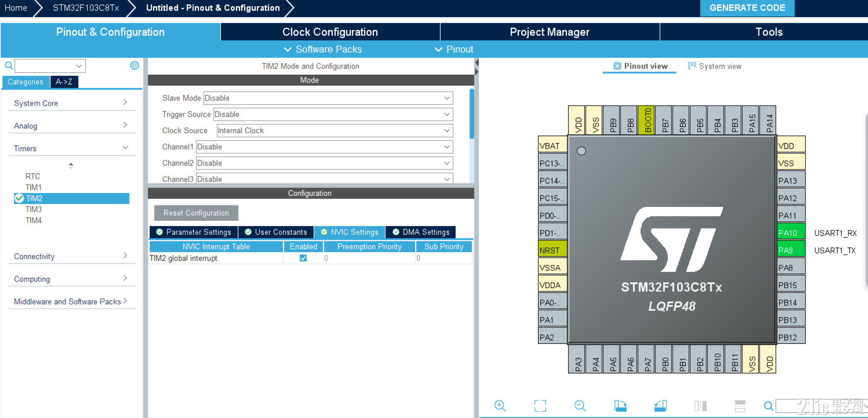Toggle TIM2 global interrupt enabled checkbox
The height and width of the screenshot is (418, 868).
pos(303,258)
